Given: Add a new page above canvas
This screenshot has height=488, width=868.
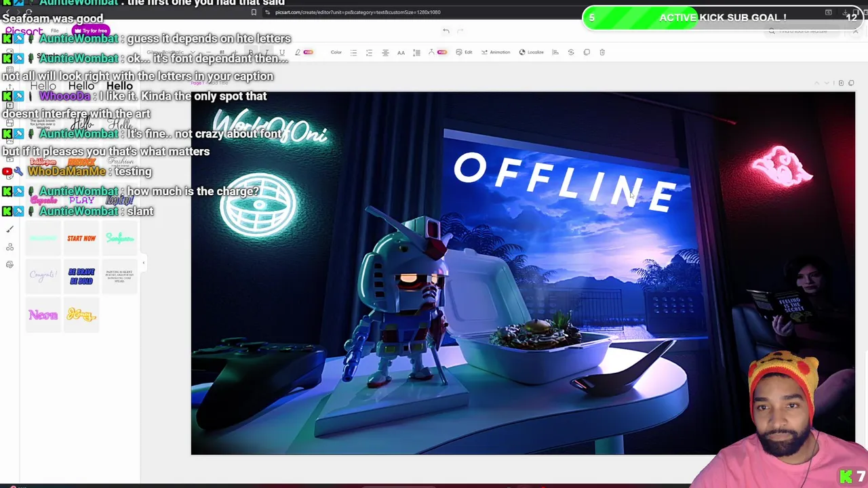Looking at the screenshot, I should [841, 83].
